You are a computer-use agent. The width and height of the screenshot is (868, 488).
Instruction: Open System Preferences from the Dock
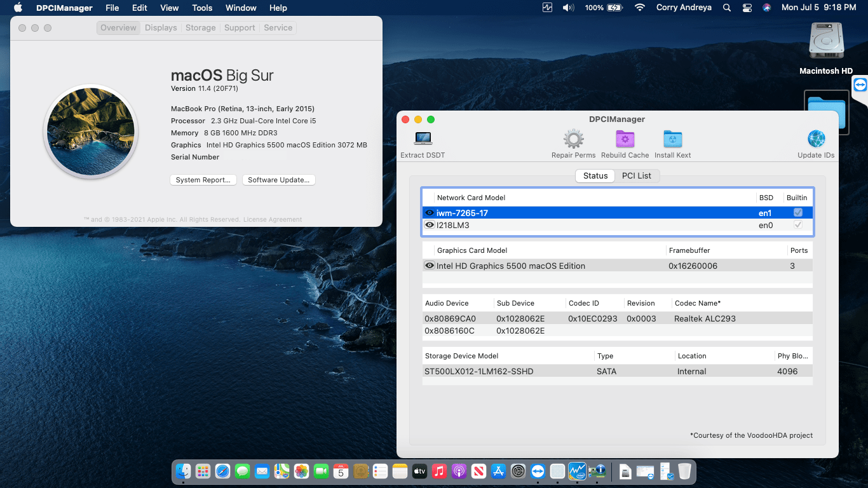(x=518, y=471)
